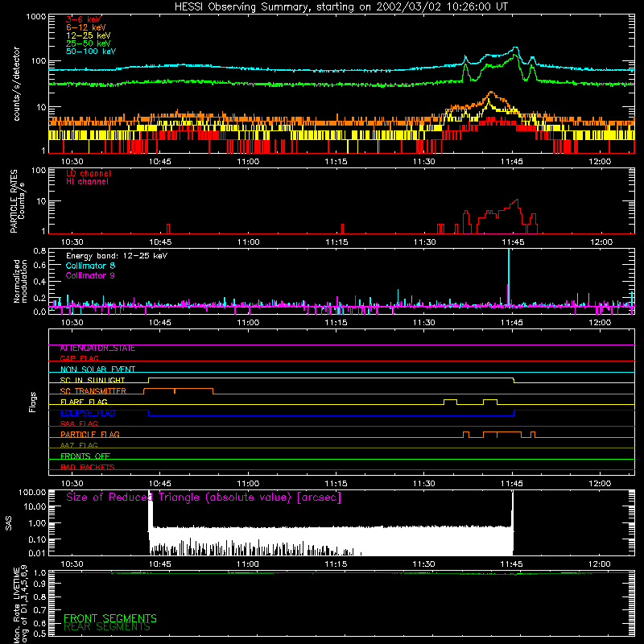Viewport: 644px width, 644px height.
Task: Click the PARTICLE RATES axis label
Action: click(x=14, y=201)
